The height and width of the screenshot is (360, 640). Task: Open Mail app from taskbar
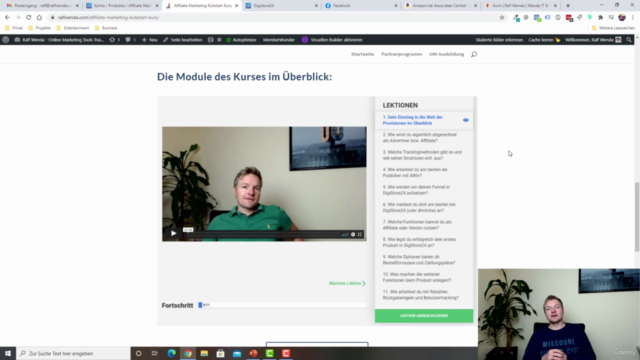(x=237, y=353)
